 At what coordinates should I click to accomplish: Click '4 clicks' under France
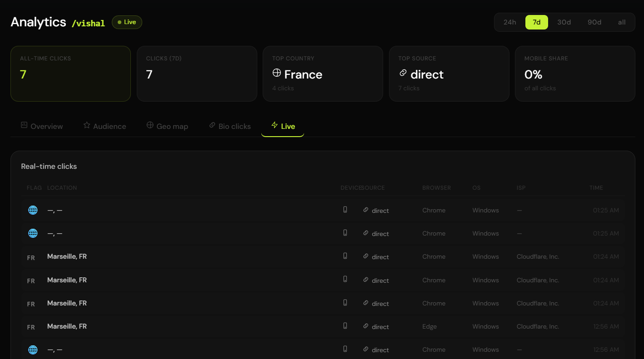tap(283, 88)
